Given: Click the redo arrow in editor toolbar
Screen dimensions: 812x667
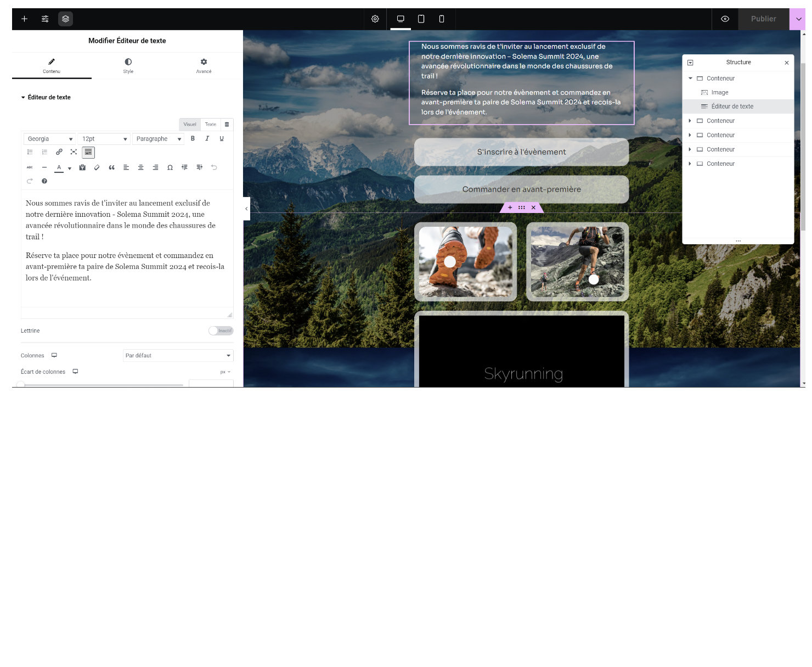Looking at the screenshot, I should tap(30, 181).
